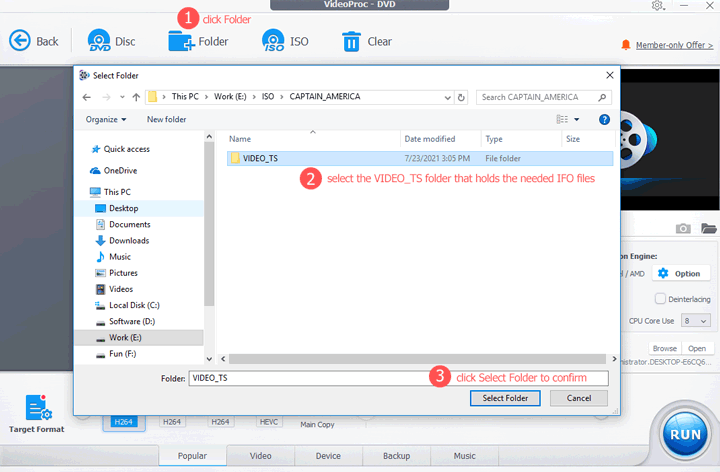The height and width of the screenshot is (472, 720).
Task: Open the Target Format icon
Action: 38,407
